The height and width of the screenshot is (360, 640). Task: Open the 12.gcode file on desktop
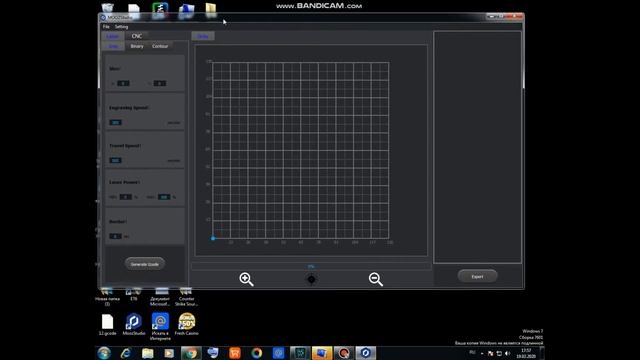click(x=107, y=324)
